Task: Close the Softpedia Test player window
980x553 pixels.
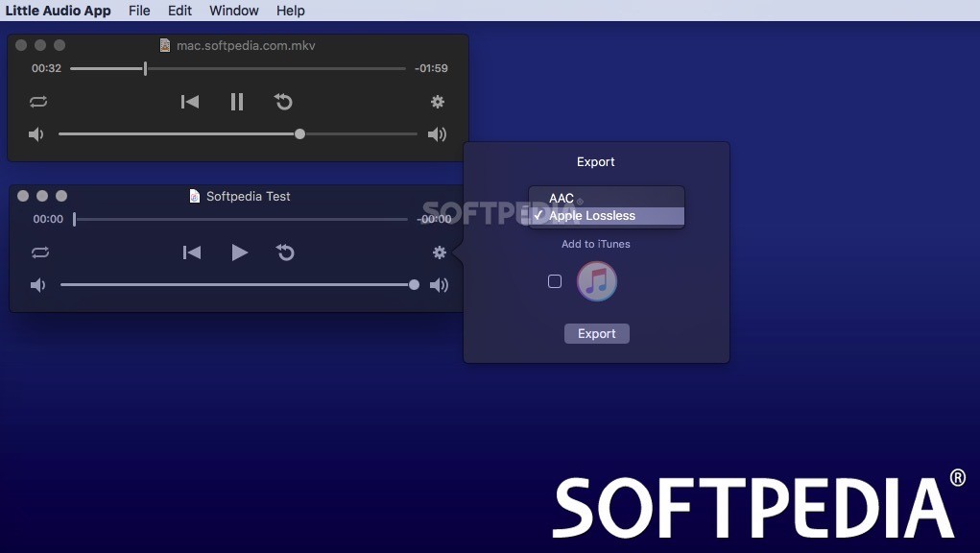Action: click(x=23, y=196)
